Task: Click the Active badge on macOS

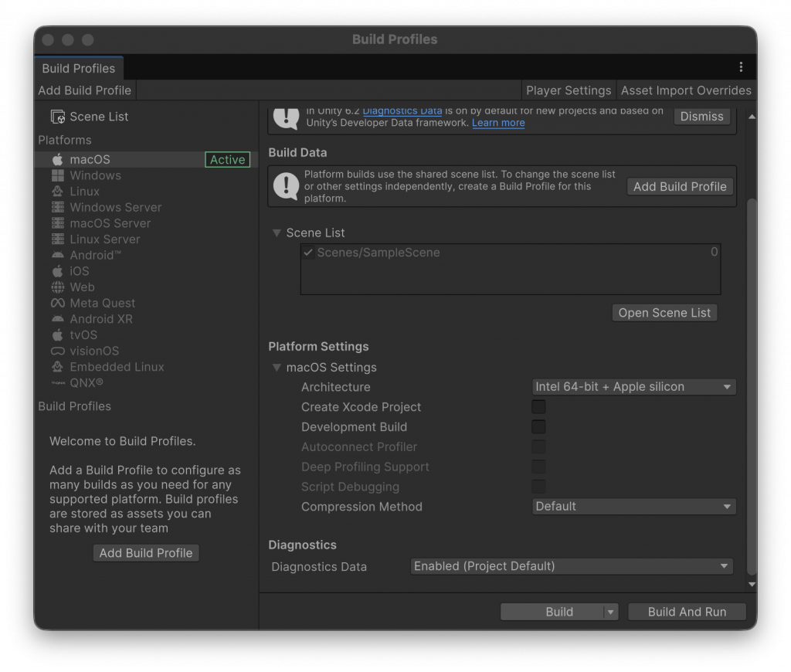Action: (x=228, y=159)
